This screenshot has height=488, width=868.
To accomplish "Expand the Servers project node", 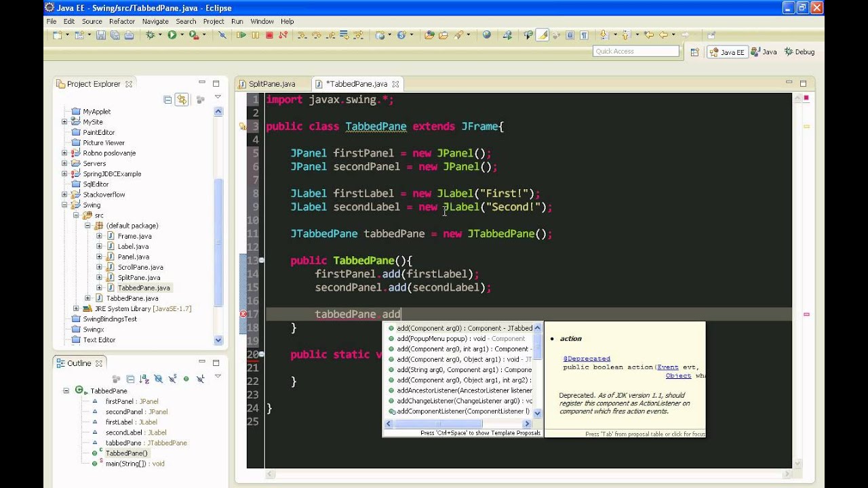I will [64, 163].
